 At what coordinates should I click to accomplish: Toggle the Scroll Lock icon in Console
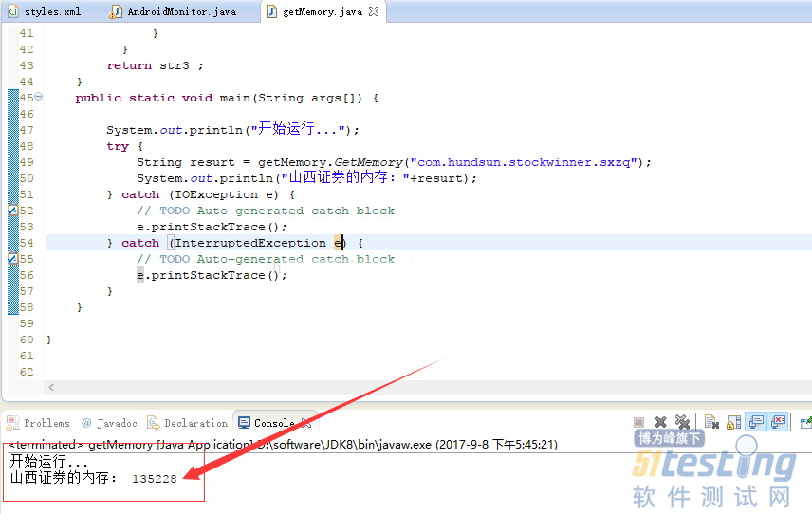(733, 422)
